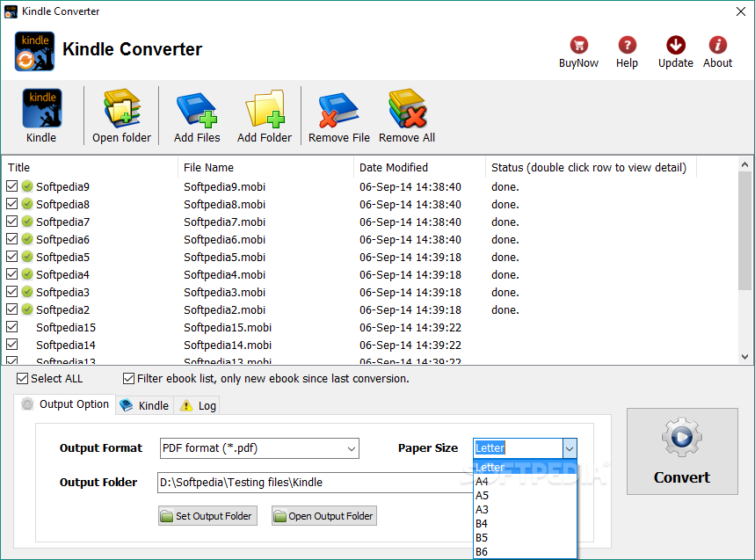Toggle Filter ebook list checkbox
Viewport: 755px width, 560px height.
click(x=128, y=379)
